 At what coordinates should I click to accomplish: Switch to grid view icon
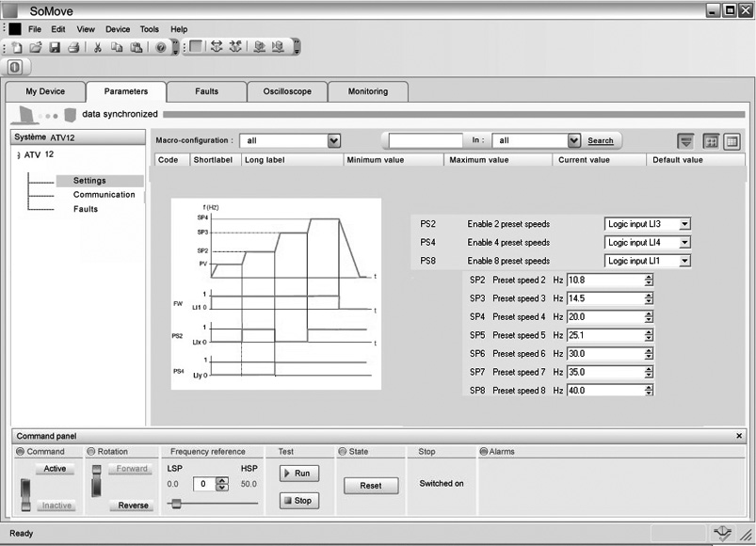click(711, 141)
